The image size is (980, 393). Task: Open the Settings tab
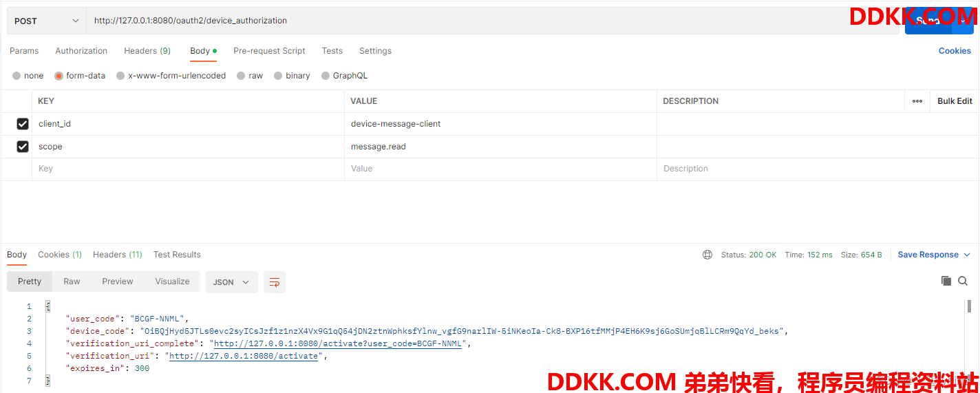click(375, 51)
